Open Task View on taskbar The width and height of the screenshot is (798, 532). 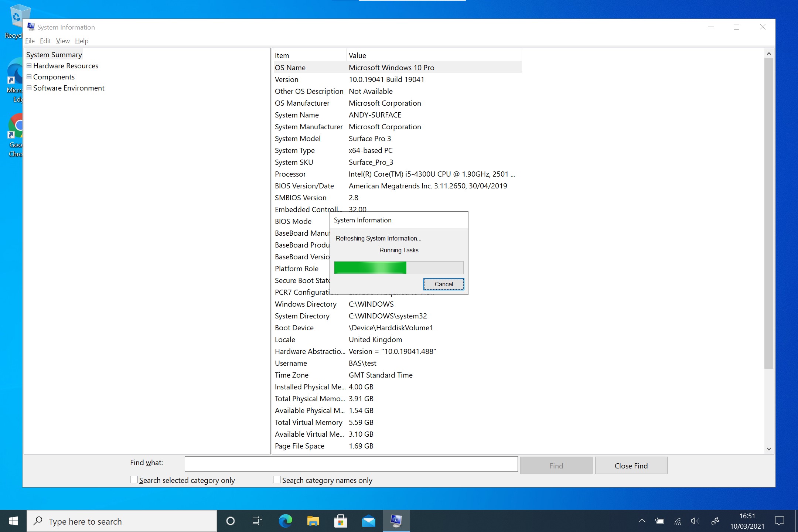tap(257, 521)
